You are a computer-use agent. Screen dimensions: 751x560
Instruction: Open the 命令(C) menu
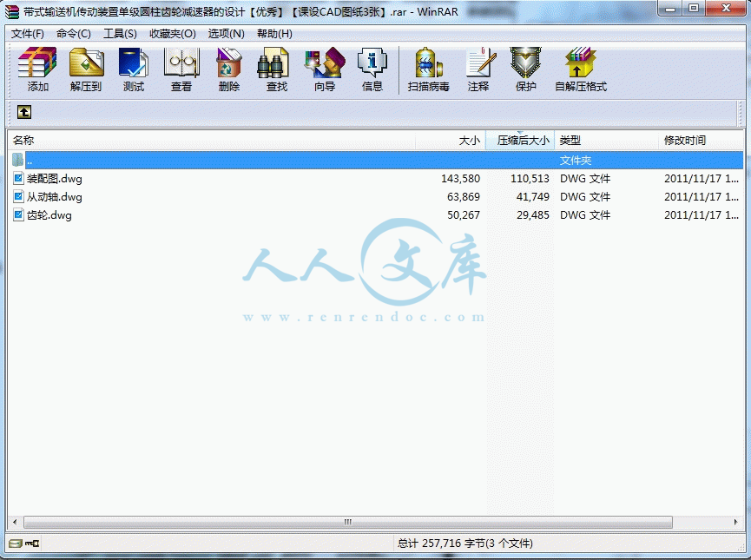coord(73,34)
